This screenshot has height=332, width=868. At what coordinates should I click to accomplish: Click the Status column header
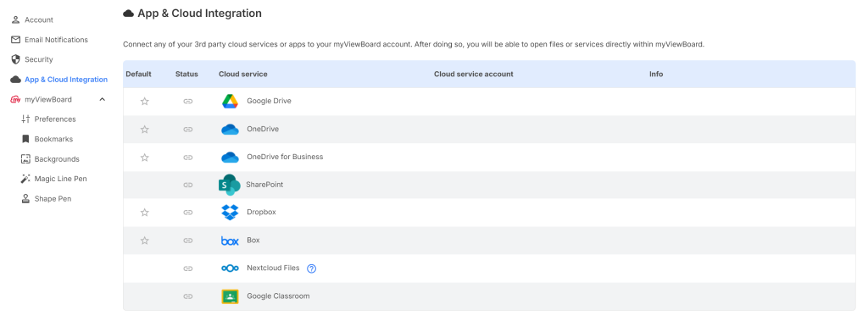pos(186,75)
